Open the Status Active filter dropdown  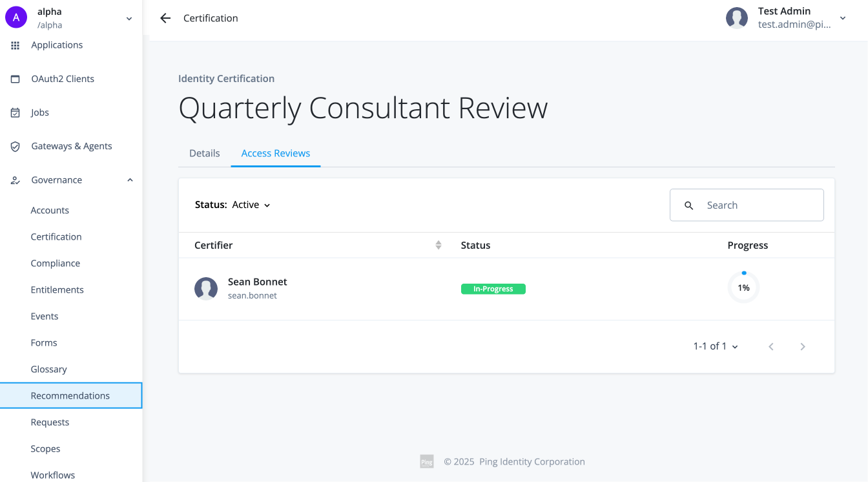pyautogui.click(x=251, y=205)
